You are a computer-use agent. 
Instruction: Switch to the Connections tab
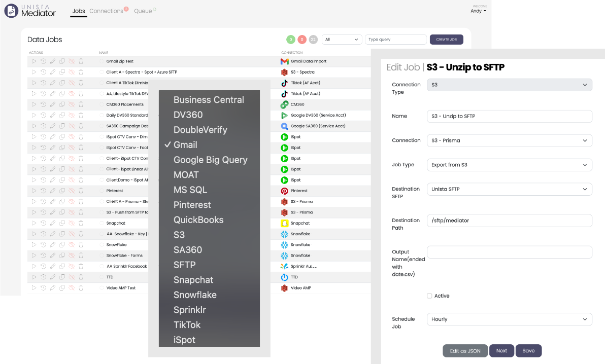tap(107, 11)
